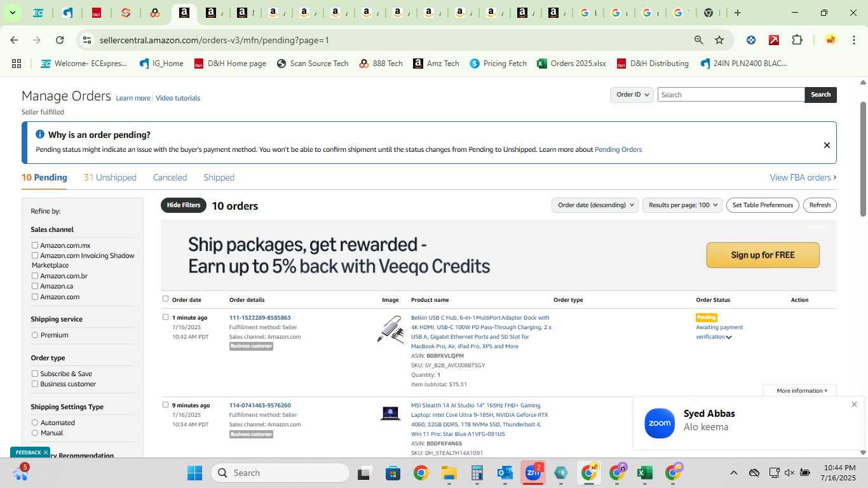The height and width of the screenshot is (488, 868).
Task: Open Excel from the taskbar
Action: 644,473
